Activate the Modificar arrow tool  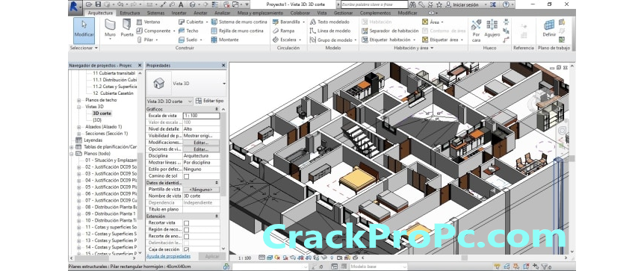coord(84,31)
